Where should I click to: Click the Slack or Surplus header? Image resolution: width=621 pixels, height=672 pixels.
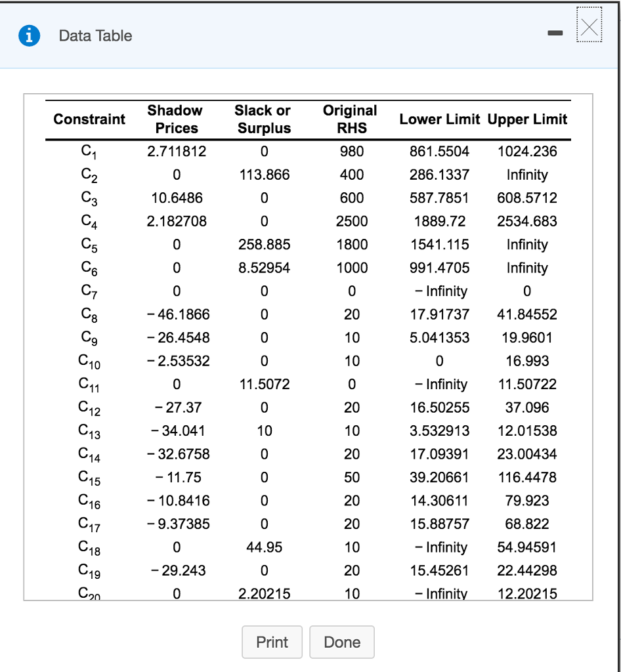pyautogui.click(x=262, y=119)
